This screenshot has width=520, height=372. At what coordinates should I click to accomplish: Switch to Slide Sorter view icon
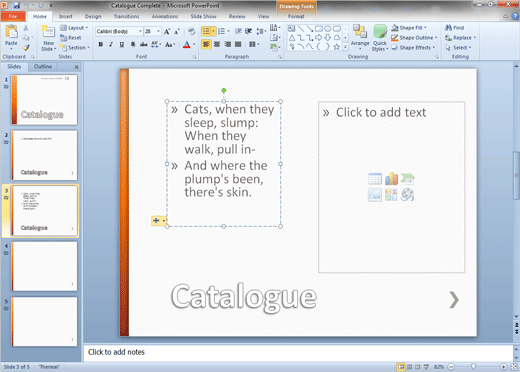click(410, 367)
